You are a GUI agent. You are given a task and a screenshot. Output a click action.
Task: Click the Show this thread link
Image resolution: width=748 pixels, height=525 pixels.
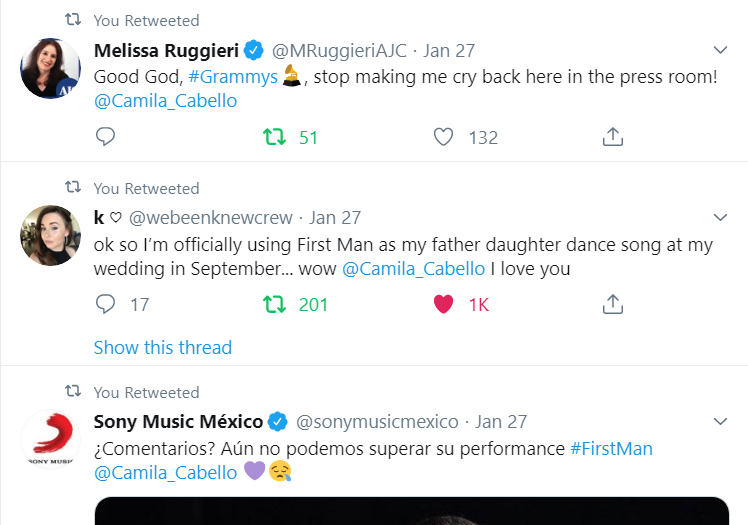tap(162, 347)
